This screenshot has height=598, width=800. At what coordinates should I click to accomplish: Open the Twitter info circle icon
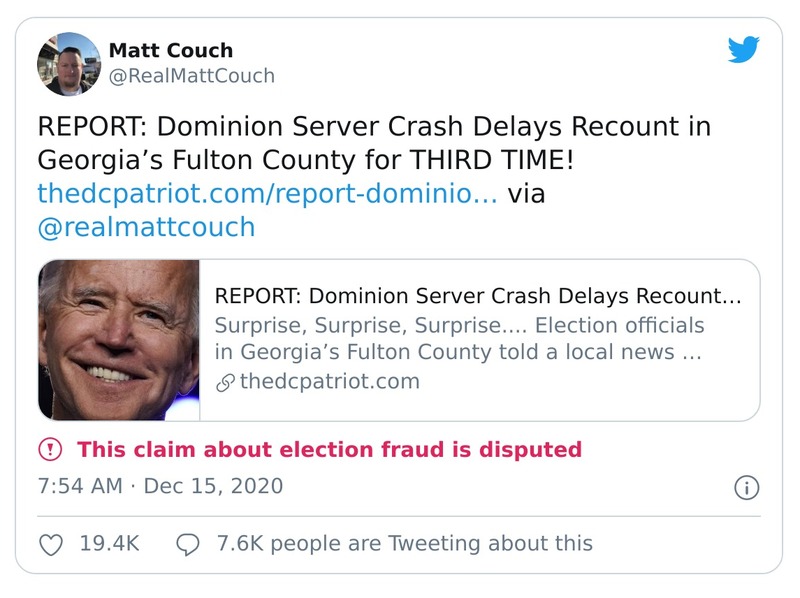click(746, 488)
